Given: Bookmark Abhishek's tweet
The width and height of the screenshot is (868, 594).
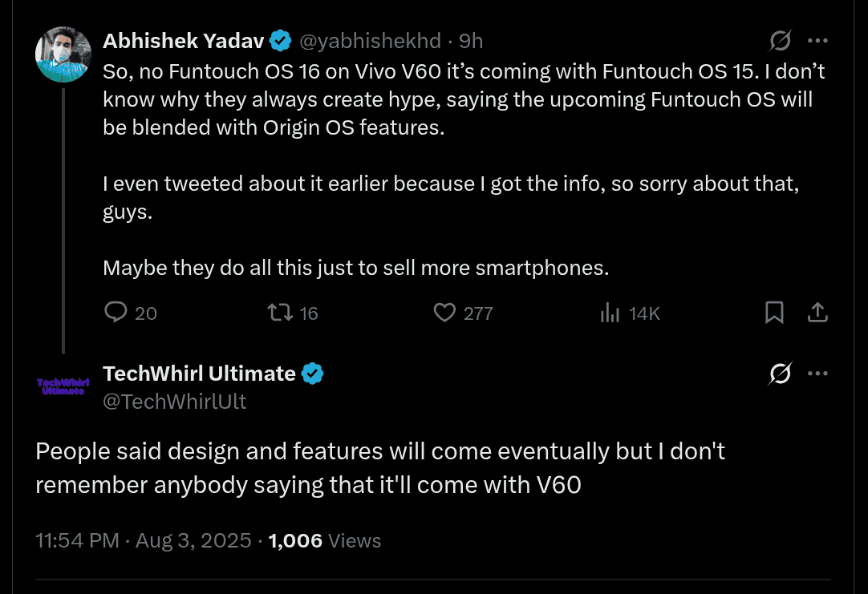Looking at the screenshot, I should (774, 313).
